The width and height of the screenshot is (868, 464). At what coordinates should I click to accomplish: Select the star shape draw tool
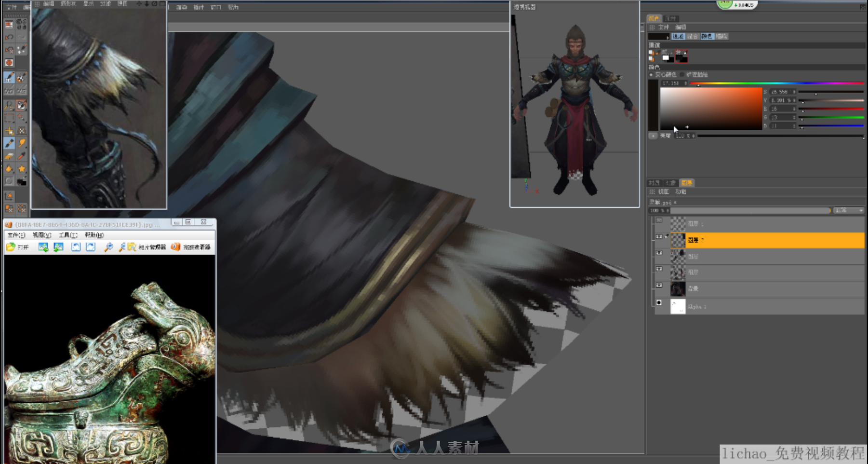pyautogui.click(x=22, y=169)
